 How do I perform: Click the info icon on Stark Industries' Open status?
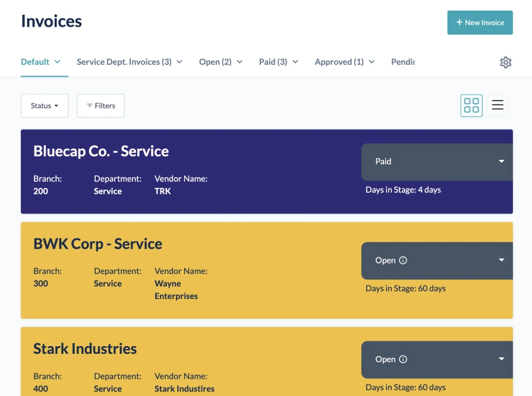tap(404, 359)
